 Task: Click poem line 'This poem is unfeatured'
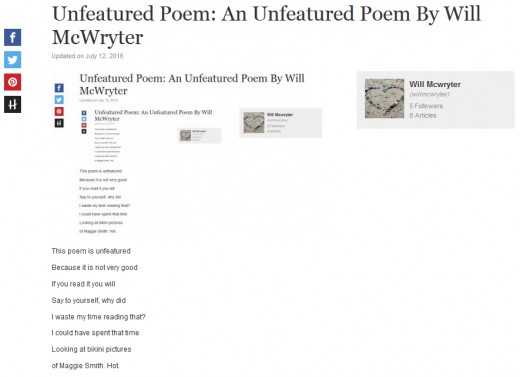[91, 251]
